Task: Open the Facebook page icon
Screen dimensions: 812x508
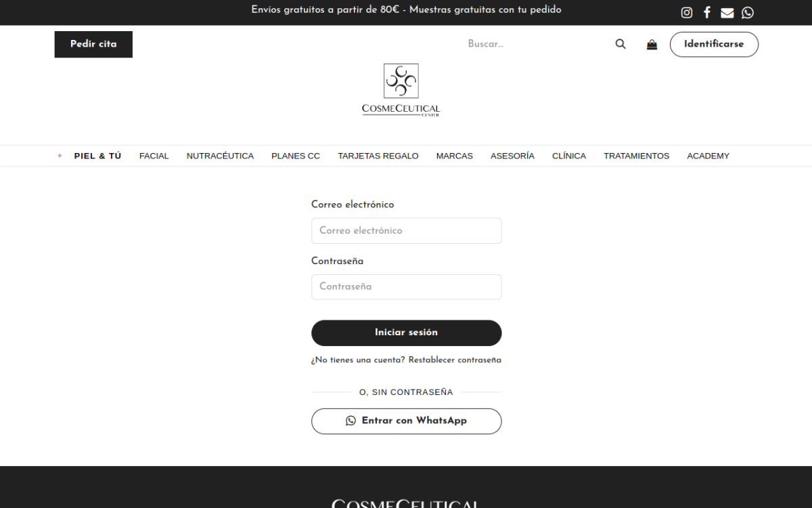Action: point(707,12)
